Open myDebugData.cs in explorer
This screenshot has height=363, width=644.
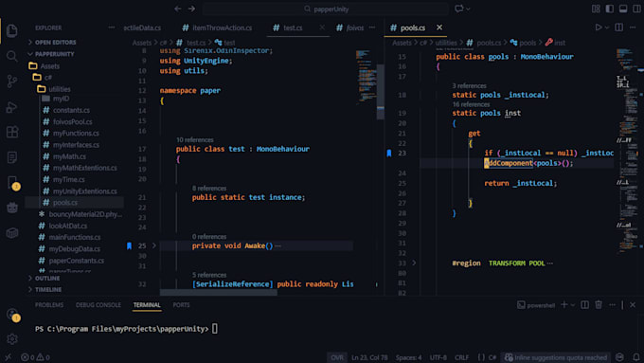click(x=74, y=248)
